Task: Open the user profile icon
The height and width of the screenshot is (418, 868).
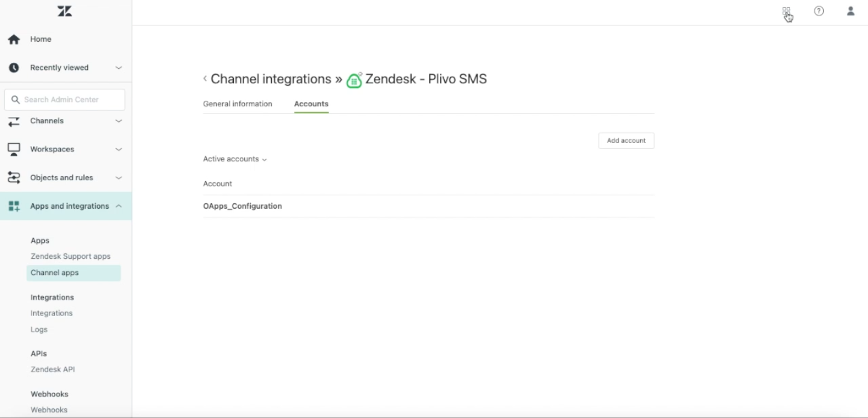Action: pos(851,11)
